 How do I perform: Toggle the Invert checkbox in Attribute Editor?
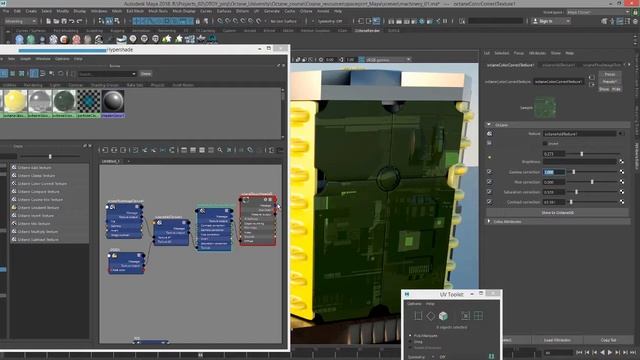(545, 144)
